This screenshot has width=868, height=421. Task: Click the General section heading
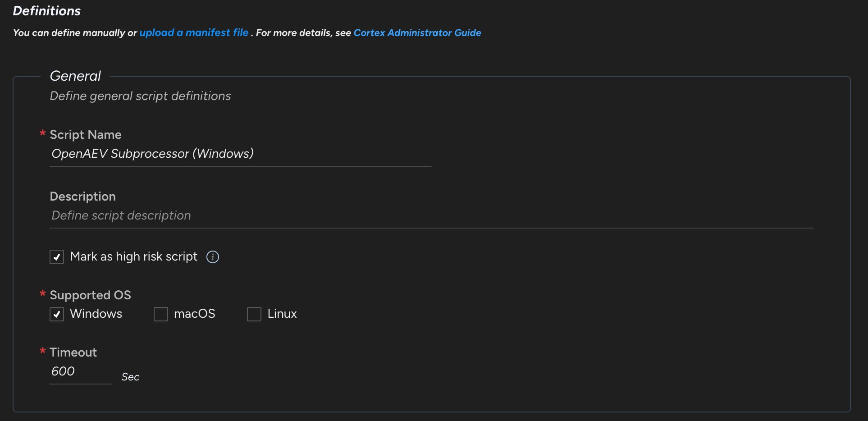tap(75, 76)
